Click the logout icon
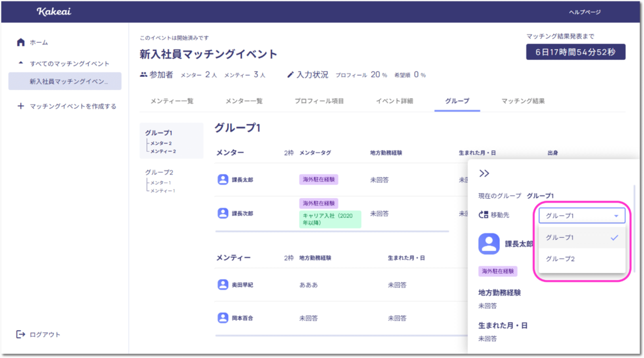 [21, 334]
